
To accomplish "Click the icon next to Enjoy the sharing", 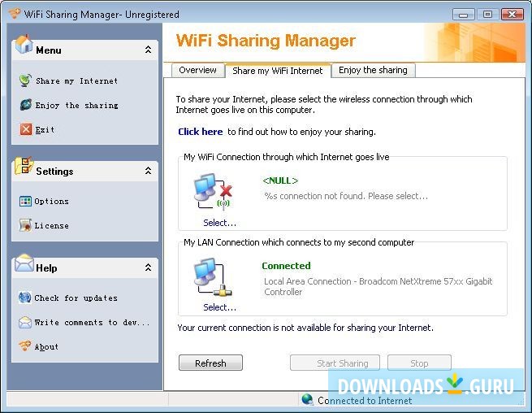I will [25, 105].
